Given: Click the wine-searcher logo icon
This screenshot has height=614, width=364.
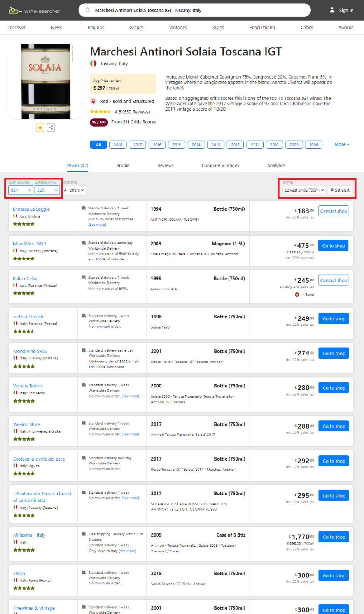Looking at the screenshot, I should click(15, 10).
